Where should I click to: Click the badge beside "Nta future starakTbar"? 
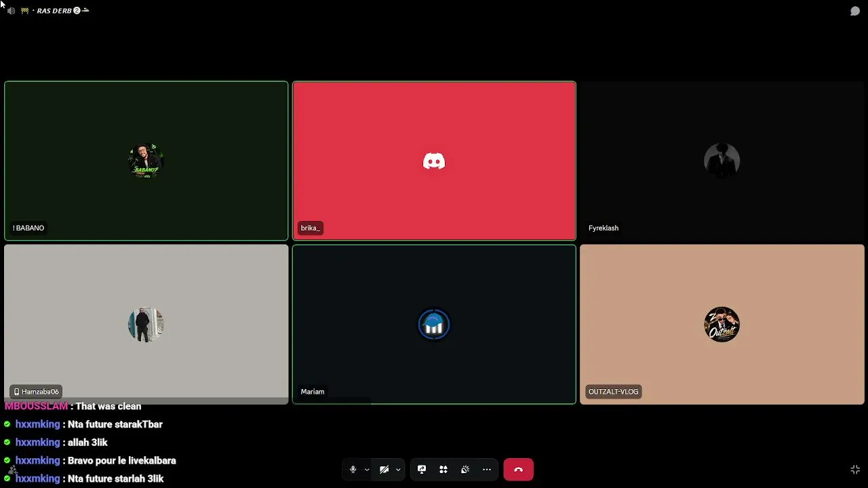click(x=7, y=424)
